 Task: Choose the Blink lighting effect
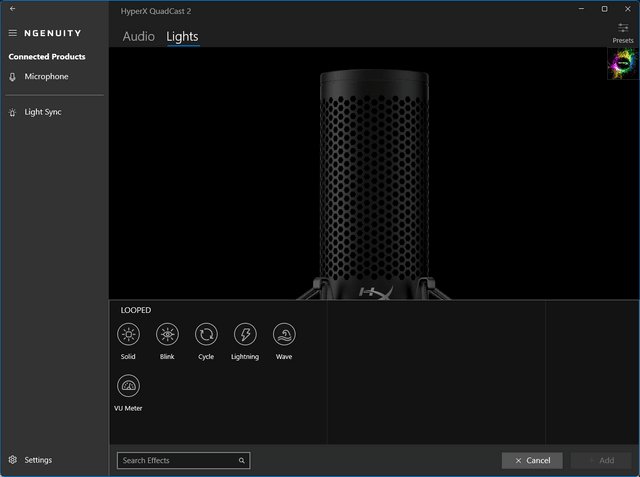167,334
